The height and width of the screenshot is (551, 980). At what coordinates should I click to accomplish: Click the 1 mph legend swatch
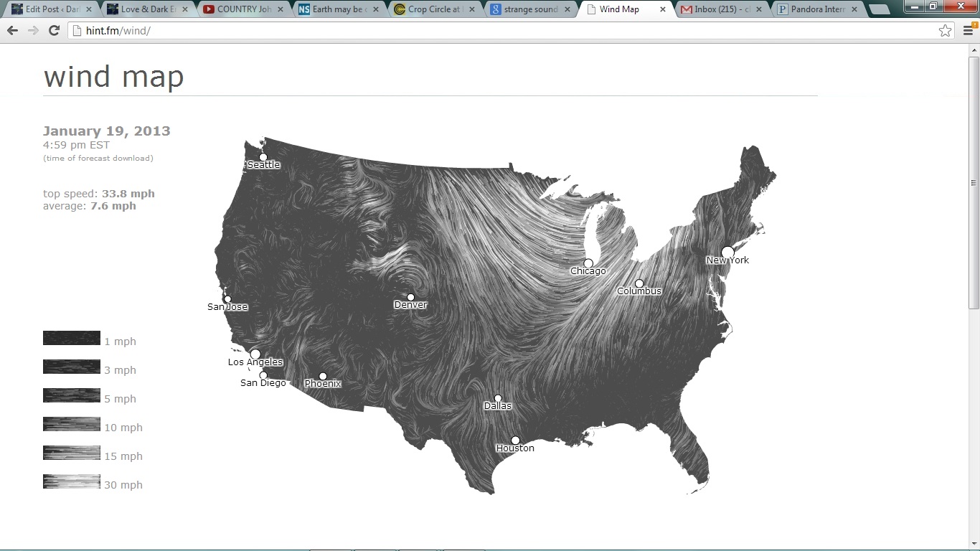tap(72, 338)
